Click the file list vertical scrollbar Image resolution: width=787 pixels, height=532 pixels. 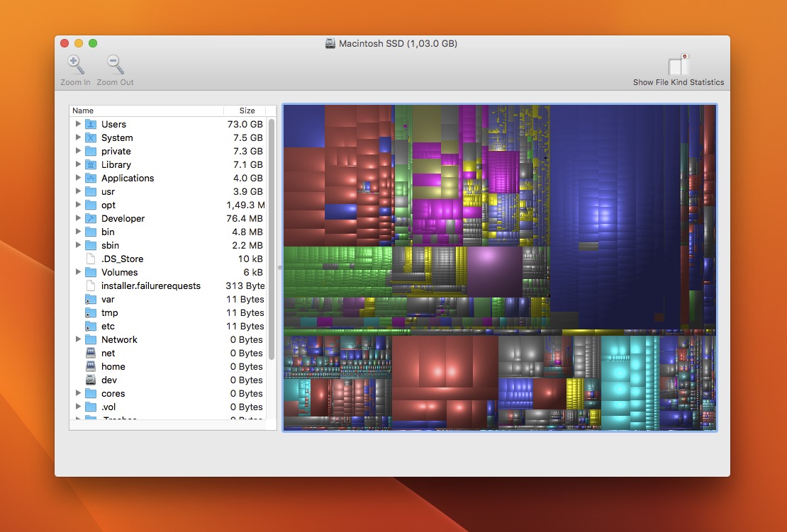click(272, 239)
